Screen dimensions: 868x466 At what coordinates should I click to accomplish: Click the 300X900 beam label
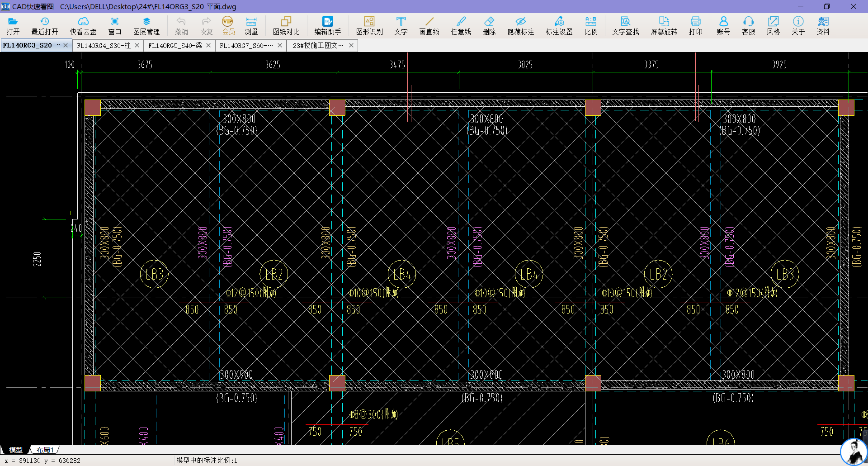coord(236,375)
